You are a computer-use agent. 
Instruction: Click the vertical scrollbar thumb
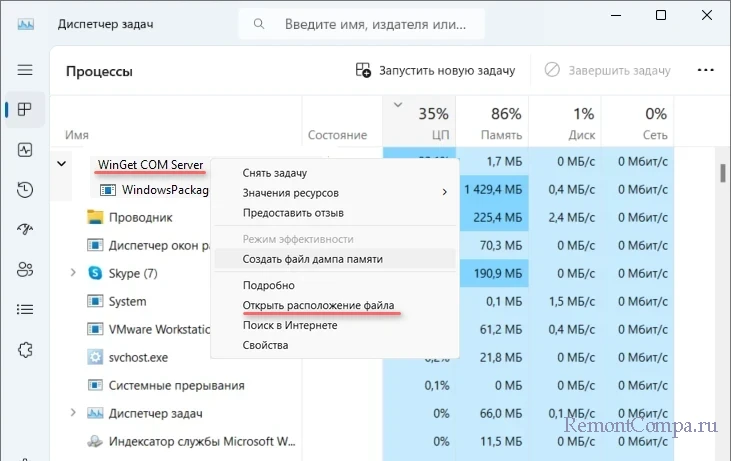723,173
